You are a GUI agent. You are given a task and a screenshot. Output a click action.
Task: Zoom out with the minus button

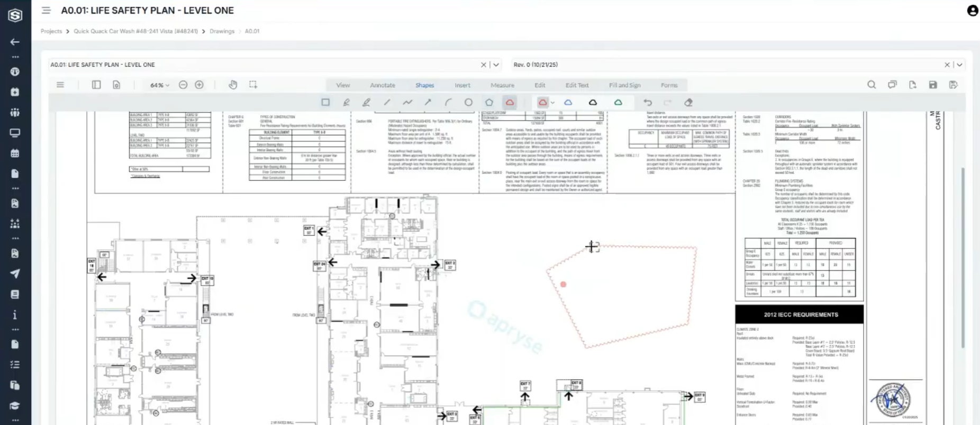pyautogui.click(x=183, y=85)
